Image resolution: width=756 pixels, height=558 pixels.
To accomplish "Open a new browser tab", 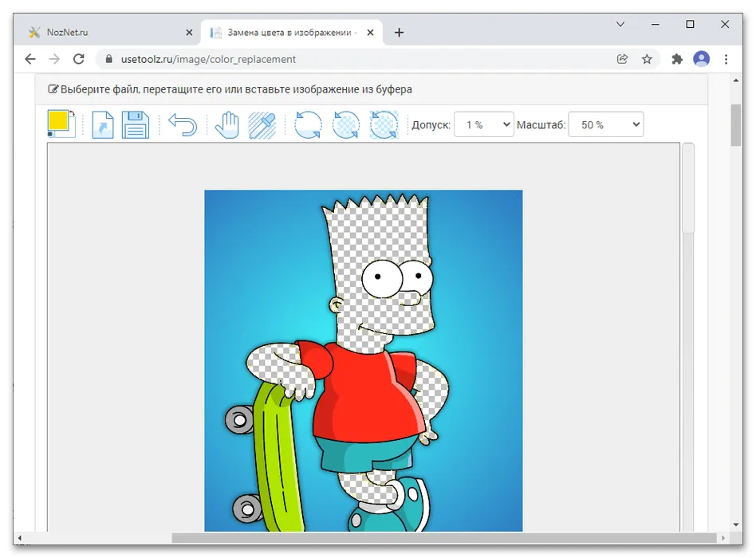I will click(400, 33).
